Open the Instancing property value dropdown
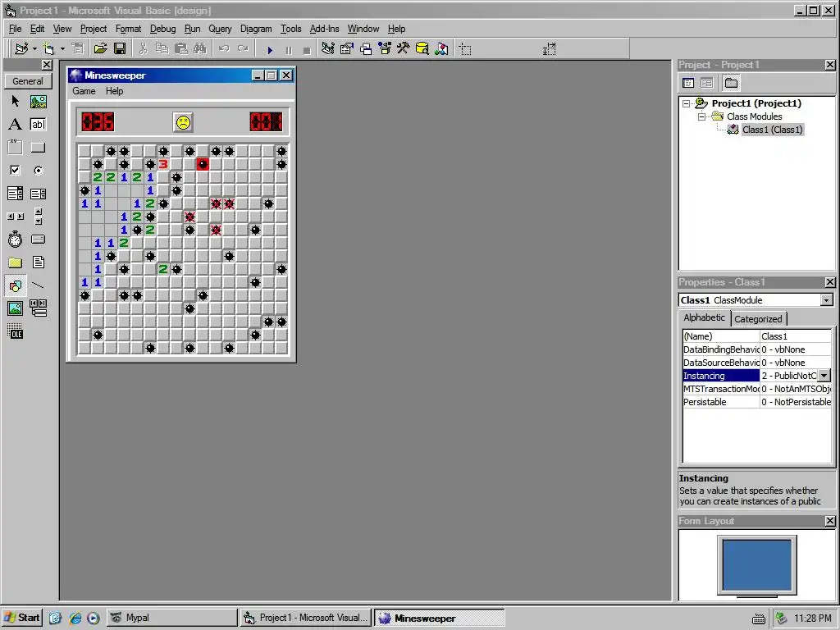840x630 pixels. [x=824, y=376]
